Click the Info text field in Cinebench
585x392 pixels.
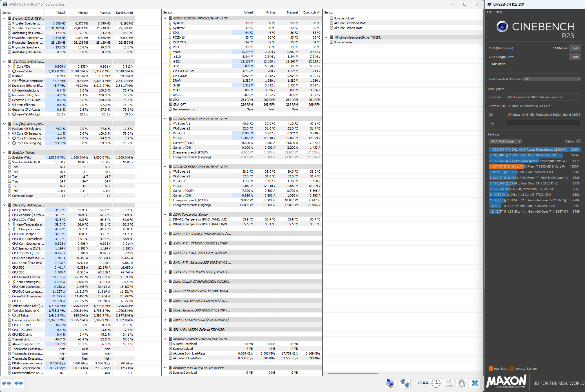pyautogui.click(x=544, y=123)
